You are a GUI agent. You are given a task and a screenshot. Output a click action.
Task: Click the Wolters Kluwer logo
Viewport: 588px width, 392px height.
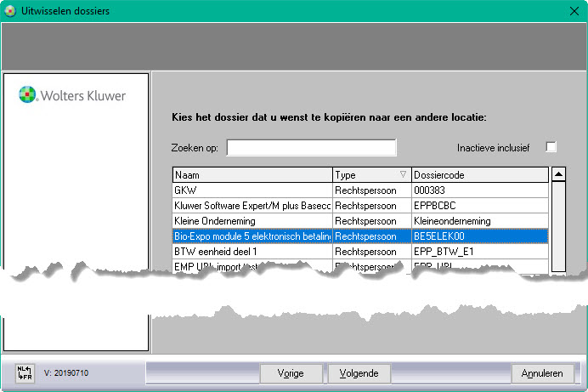(x=72, y=95)
